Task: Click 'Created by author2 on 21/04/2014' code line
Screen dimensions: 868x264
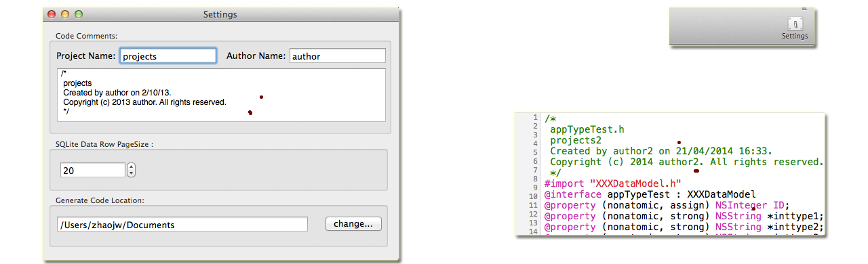Action: pos(660,151)
